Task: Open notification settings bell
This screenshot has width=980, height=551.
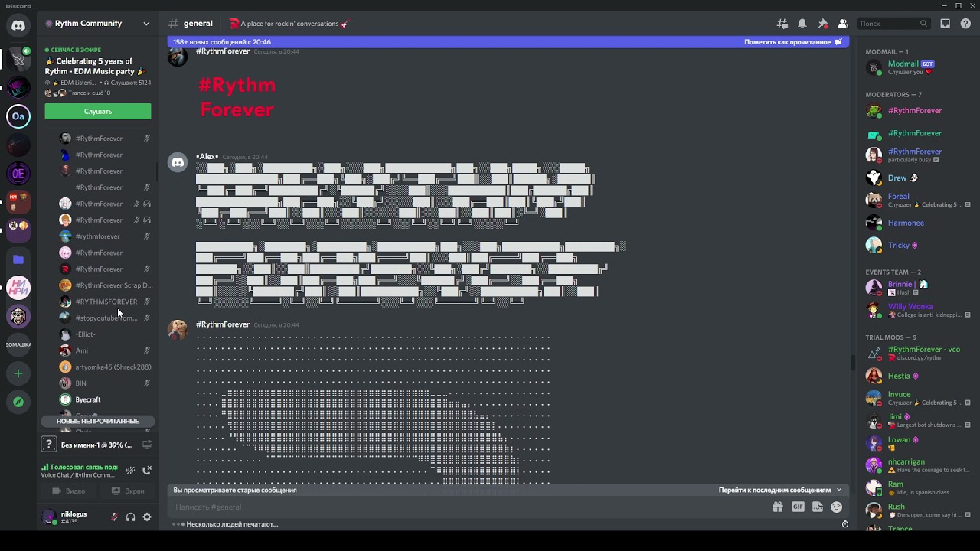Action: tap(802, 24)
